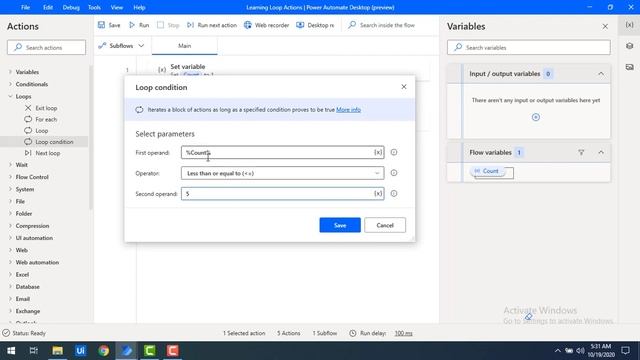Expand the Compression actions group
Screen dimensions: 640x360
tap(32, 226)
